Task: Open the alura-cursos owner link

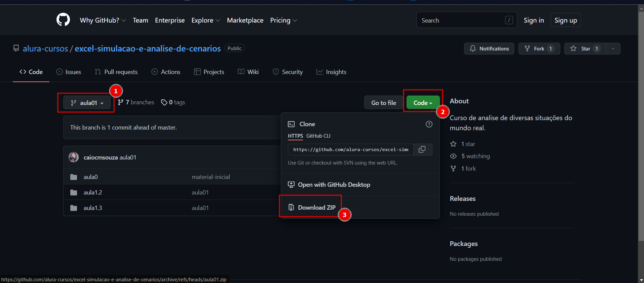Action: (45, 48)
